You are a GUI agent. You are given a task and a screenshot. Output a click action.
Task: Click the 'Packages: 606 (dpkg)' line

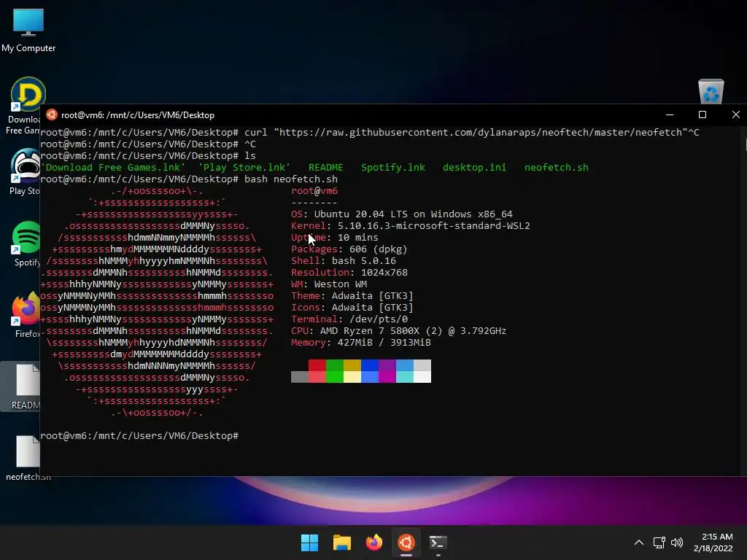click(349, 249)
